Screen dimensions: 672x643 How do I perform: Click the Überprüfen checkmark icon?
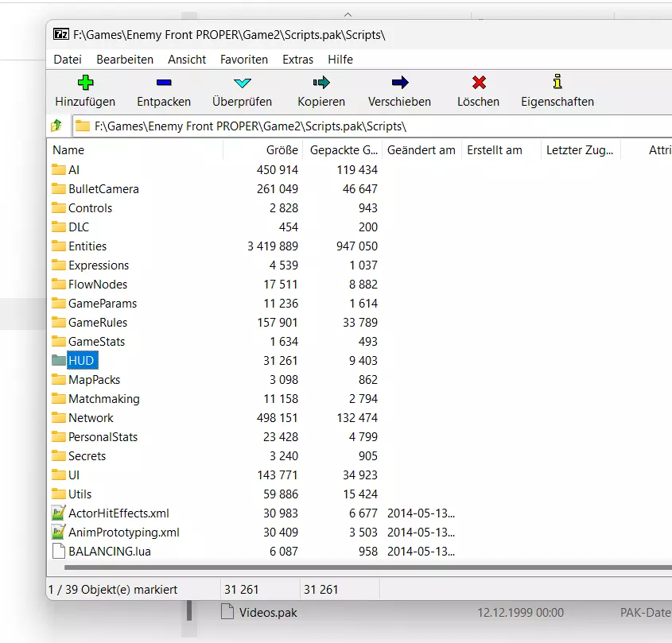pyautogui.click(x=242, y=83)
